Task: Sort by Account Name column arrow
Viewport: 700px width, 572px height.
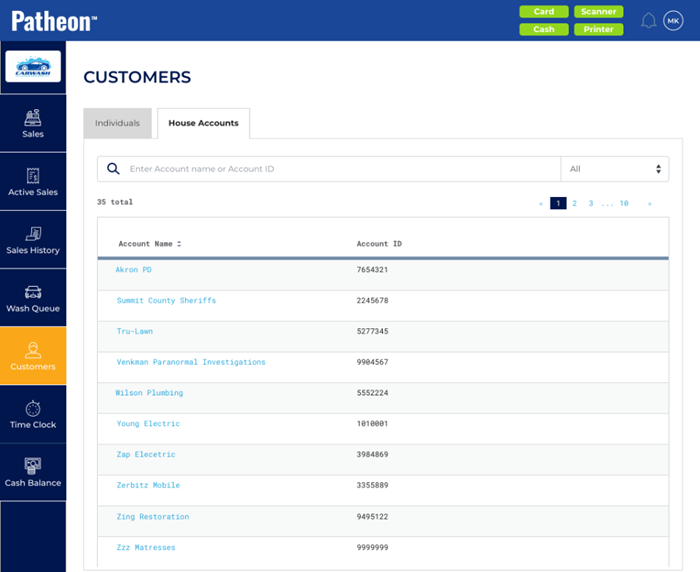Action: [x=179, y=244]
